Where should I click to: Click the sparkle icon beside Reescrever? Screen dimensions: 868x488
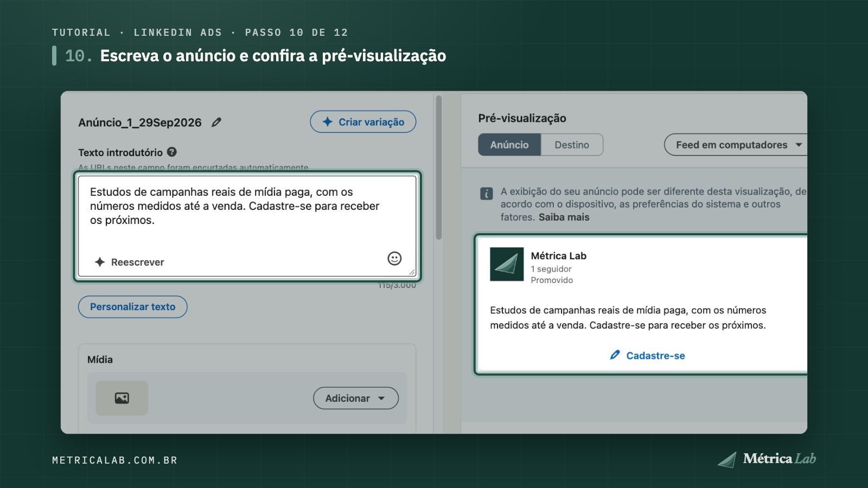point(100,262)
